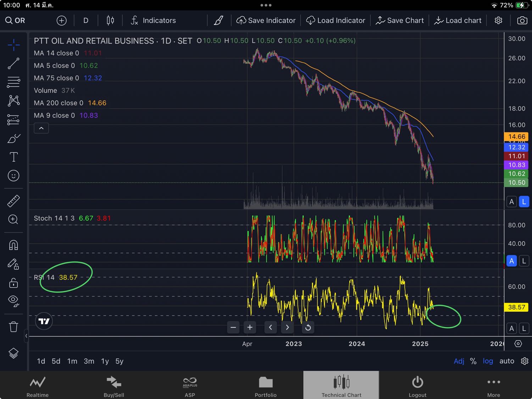The height and width of the screenshot is (399, 532).
Task: Click the drawing pen icon in toolbar
Action: tap(219, 21)
